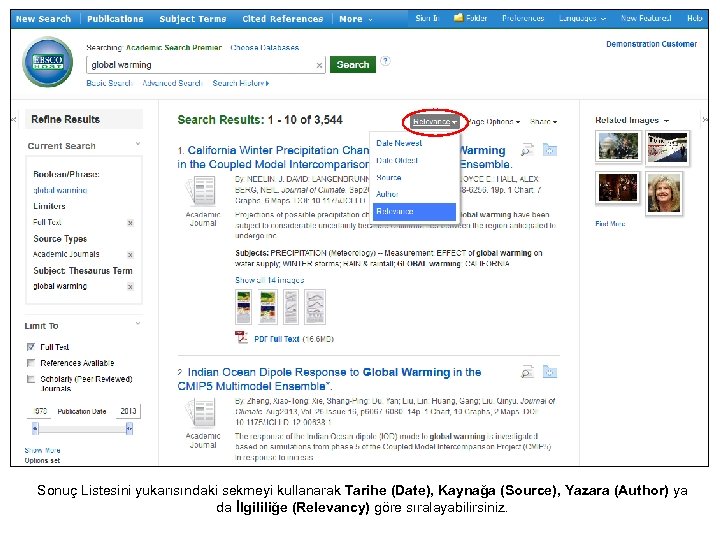The height and width of the screenshot is (540, 720).
Task: Open related image of smiling woman
Action: point(664,193)
